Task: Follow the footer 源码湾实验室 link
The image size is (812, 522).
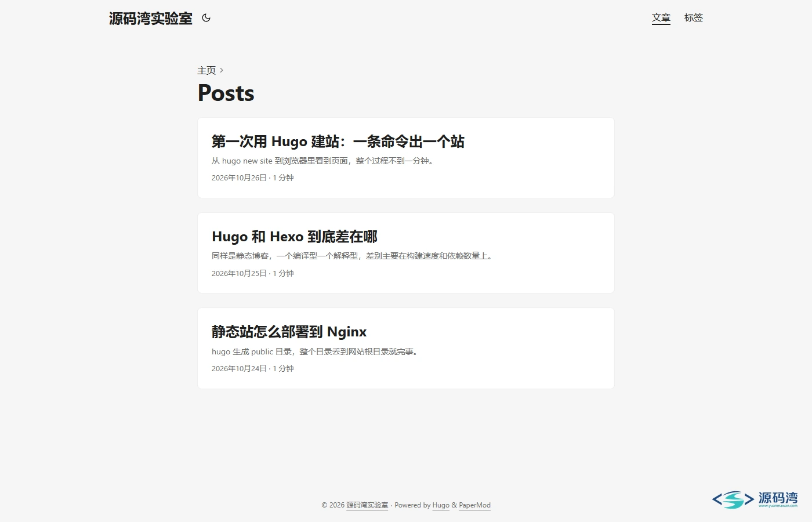Action: click(367, 505)
